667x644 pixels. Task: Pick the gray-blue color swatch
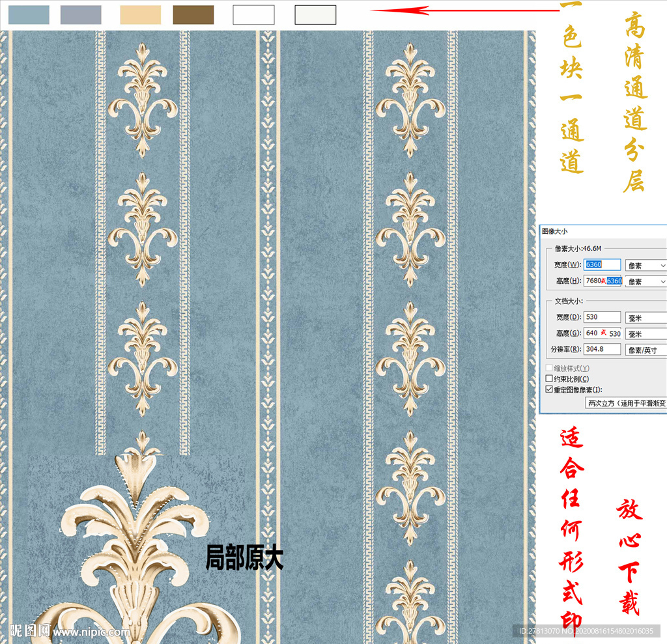[x=81, y=15]
